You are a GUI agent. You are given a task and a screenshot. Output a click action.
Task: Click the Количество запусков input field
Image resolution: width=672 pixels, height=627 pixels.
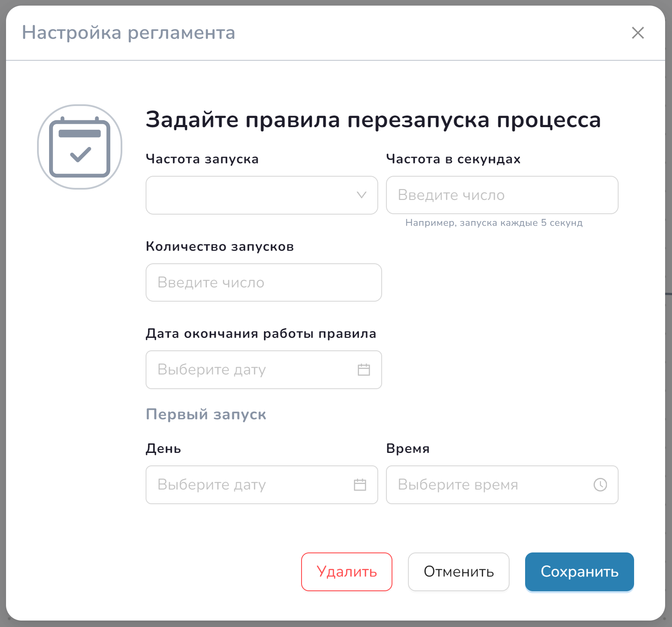click(x=264, y=283)
